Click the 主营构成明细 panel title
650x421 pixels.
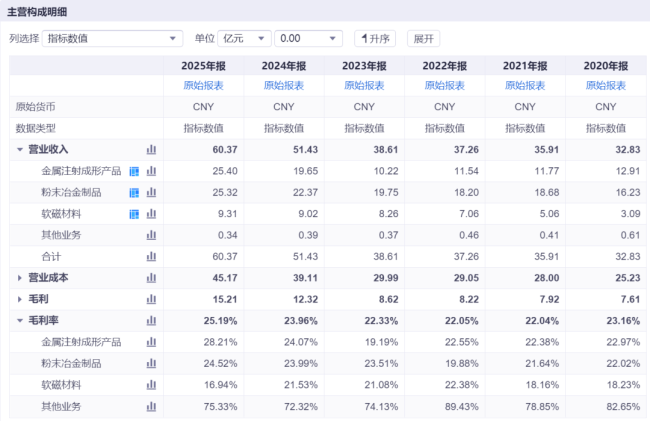tap(37, 12)
